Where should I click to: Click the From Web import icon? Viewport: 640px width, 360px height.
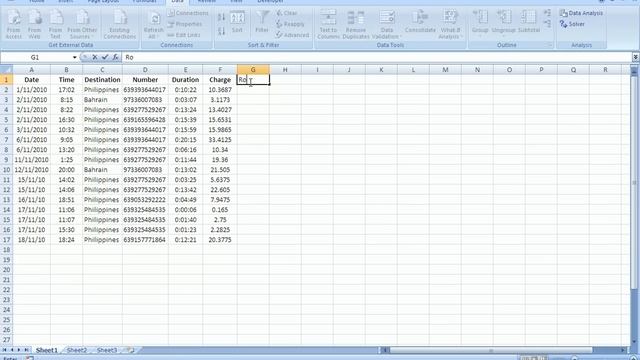click(x=35, y=24)
